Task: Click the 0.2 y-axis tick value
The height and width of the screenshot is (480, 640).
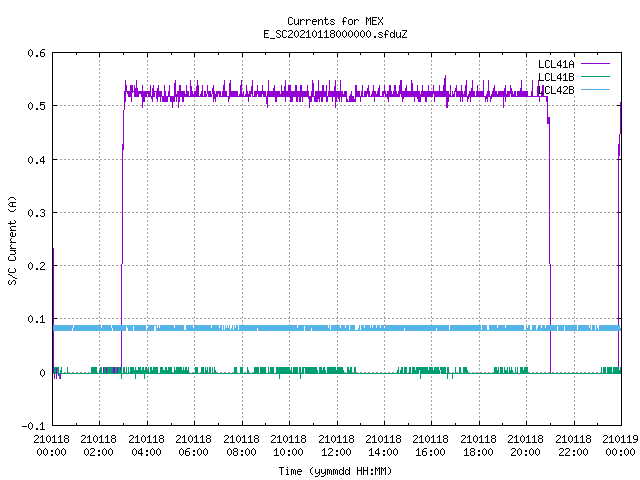Action: [x=36, y=266]
